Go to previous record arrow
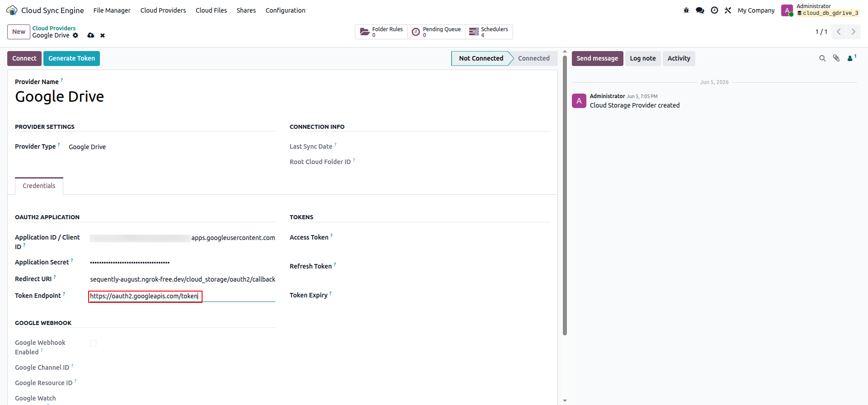The width and height of the screenshot is (868, 405). 839,32
